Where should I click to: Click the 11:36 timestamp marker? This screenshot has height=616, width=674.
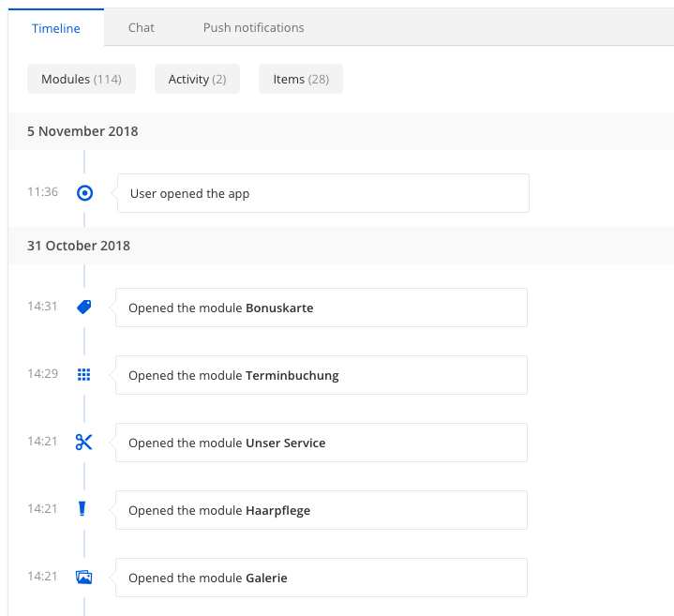pyautogui.click(x=42, y=191)
